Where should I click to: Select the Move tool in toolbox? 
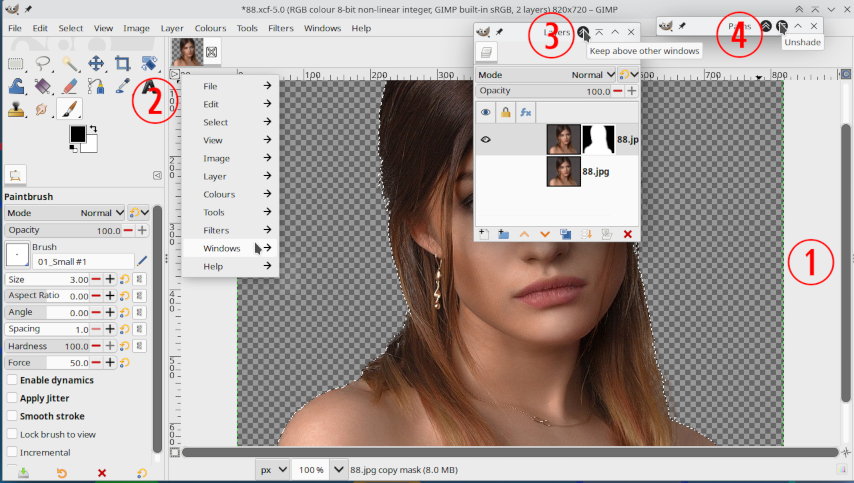click(96, 64)
